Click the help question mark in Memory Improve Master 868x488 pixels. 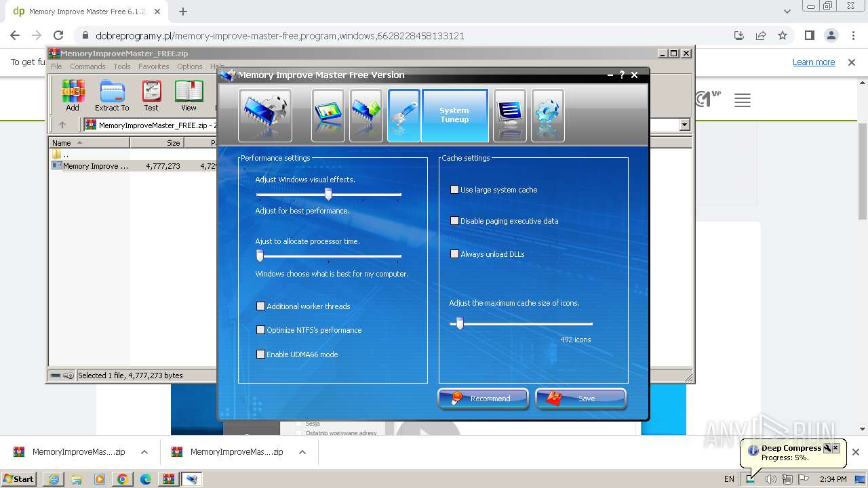[622, 75]
